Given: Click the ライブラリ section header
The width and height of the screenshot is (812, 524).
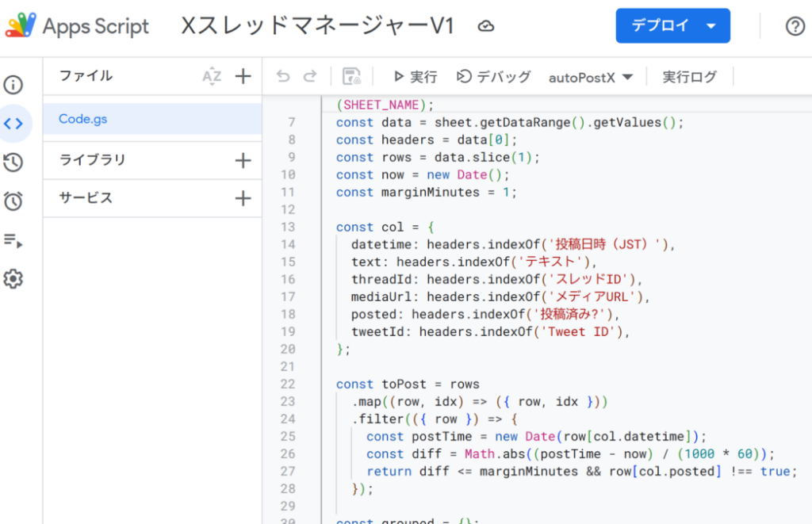Looking at the screenshot, I should pos(93,159).
